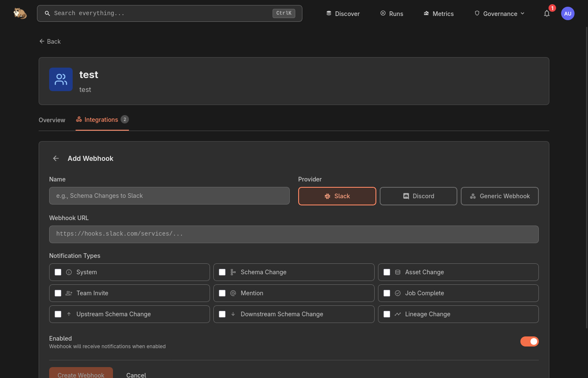This screenshot has height=378, width=588.
Task: Select the Discord provider icon
Action: tap(406, 196)
